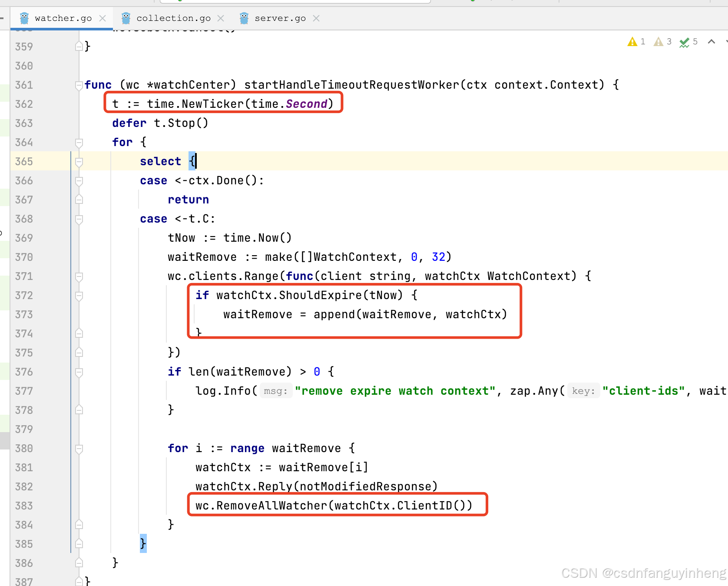Screen dimensions: 728x586
Task: Click ClientID() on line 383
Action: pos(431,506)
